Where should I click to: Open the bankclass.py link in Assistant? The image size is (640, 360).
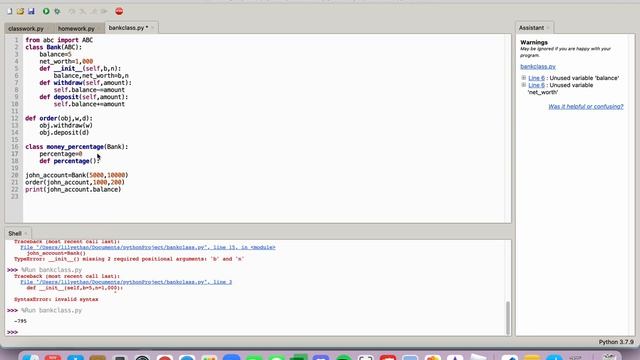[x=538, y=67]
